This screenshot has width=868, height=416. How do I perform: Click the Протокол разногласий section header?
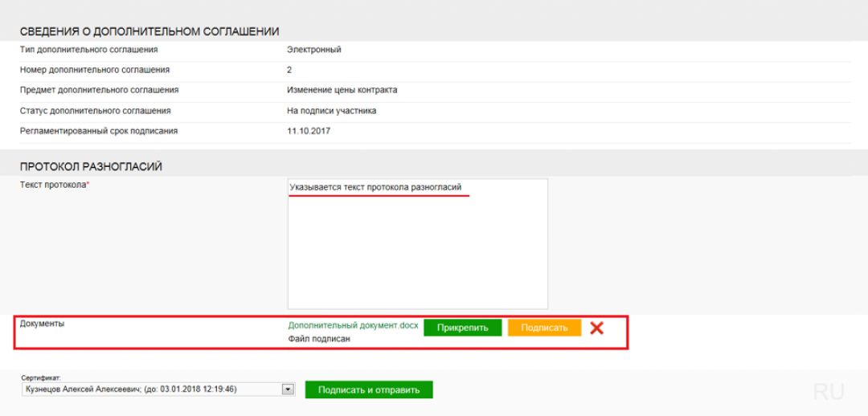pyautogui.click(x=91, y=166)
